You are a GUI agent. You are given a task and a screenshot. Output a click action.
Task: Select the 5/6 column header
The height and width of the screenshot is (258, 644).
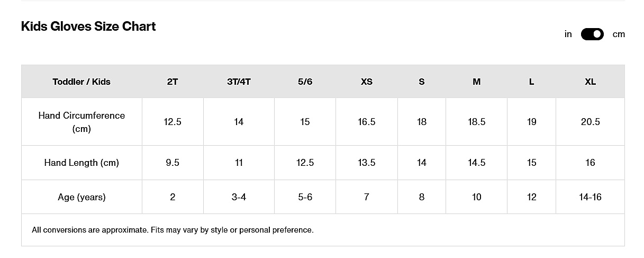305,82
